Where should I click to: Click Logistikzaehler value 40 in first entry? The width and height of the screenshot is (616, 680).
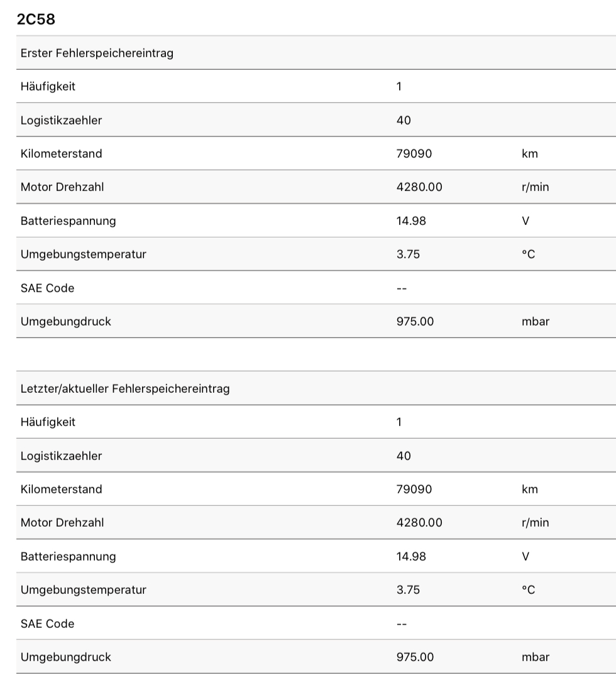[x=404, y=120]
